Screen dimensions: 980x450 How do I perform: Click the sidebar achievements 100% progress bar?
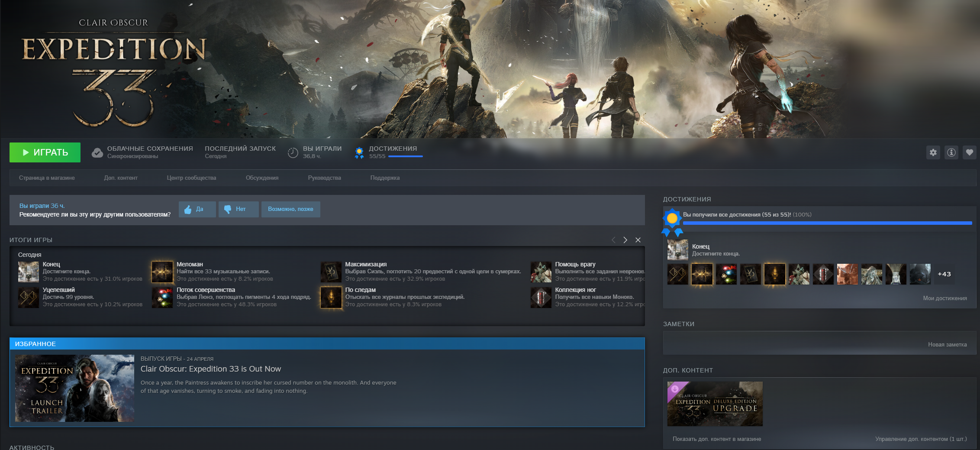pos(828,223)
